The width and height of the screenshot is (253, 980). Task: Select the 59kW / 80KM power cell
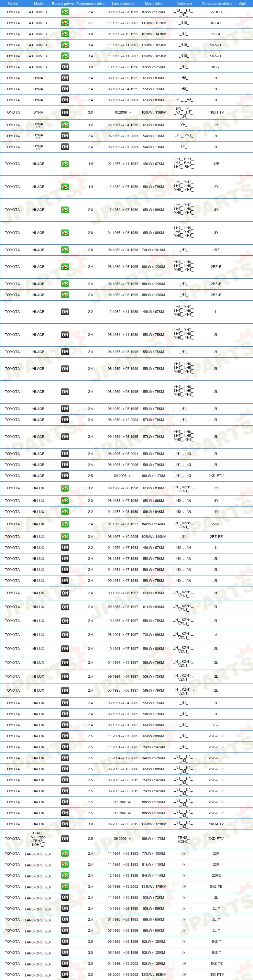(x=154, y=649)
